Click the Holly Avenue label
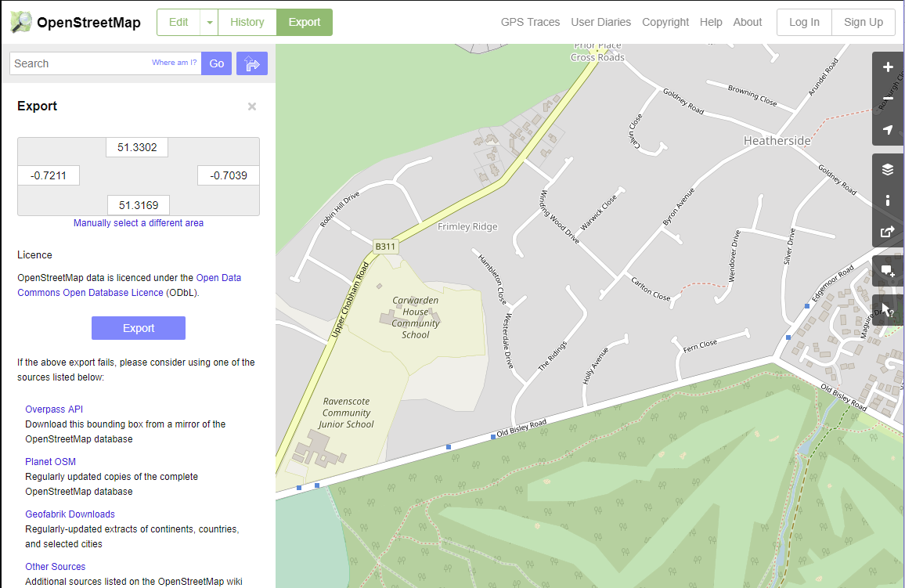Viewport: 905px width, 588px height. (x=596, y=366)
